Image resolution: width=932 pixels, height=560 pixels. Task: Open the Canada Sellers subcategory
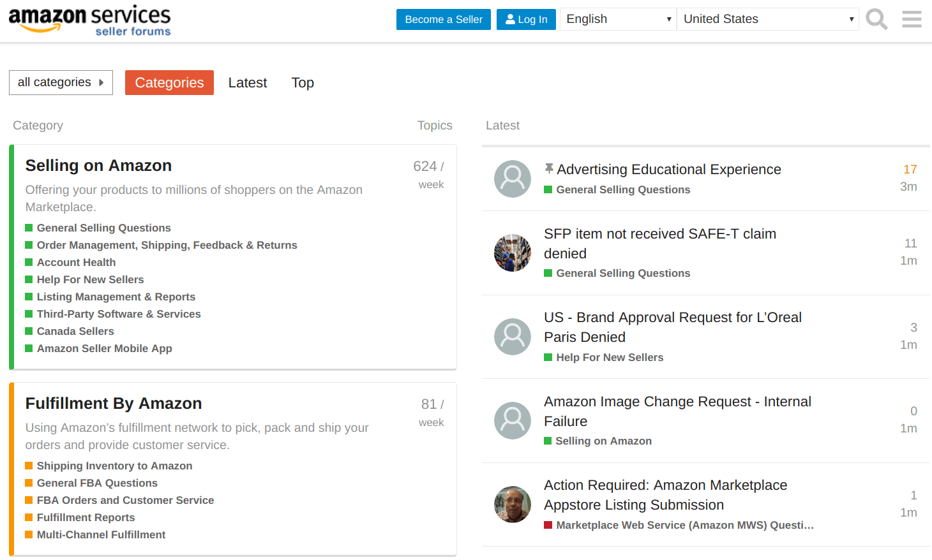(75, 331)
